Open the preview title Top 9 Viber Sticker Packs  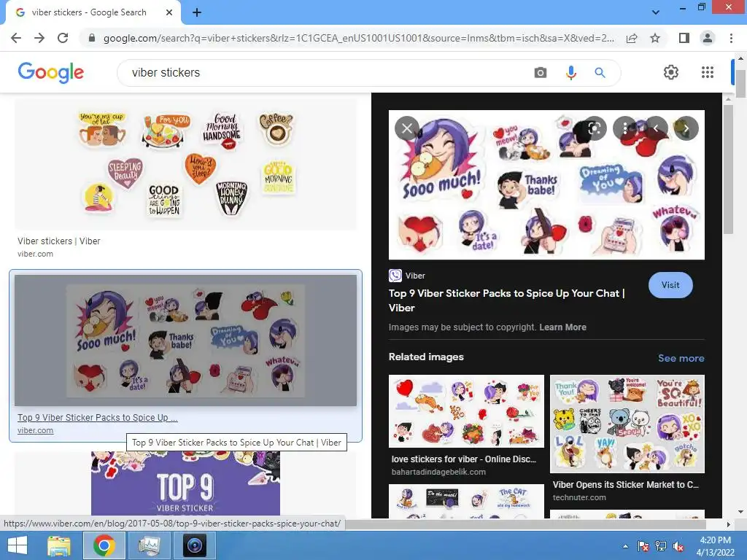(x=507, y=300)
